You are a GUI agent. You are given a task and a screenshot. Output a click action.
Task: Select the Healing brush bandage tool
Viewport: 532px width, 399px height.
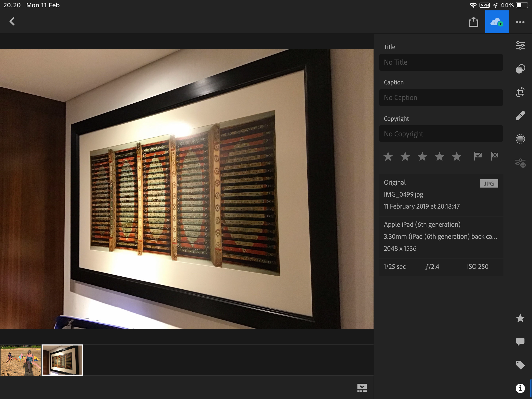click(x=520, y=116)
